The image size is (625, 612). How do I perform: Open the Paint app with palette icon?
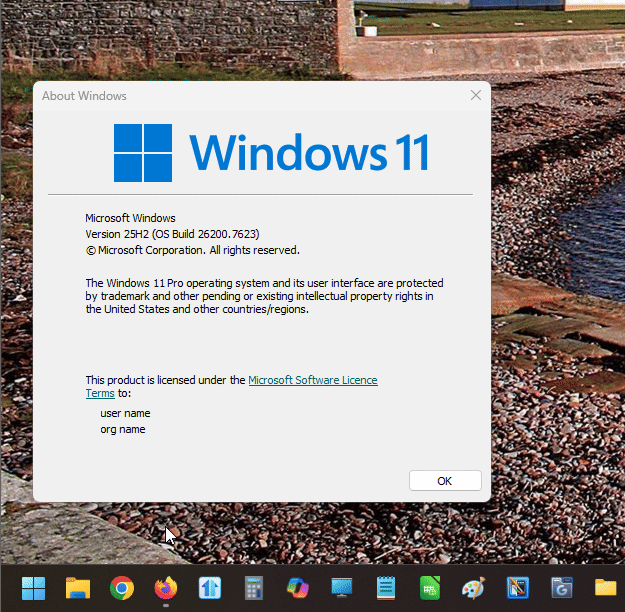[x=474, y=588]
